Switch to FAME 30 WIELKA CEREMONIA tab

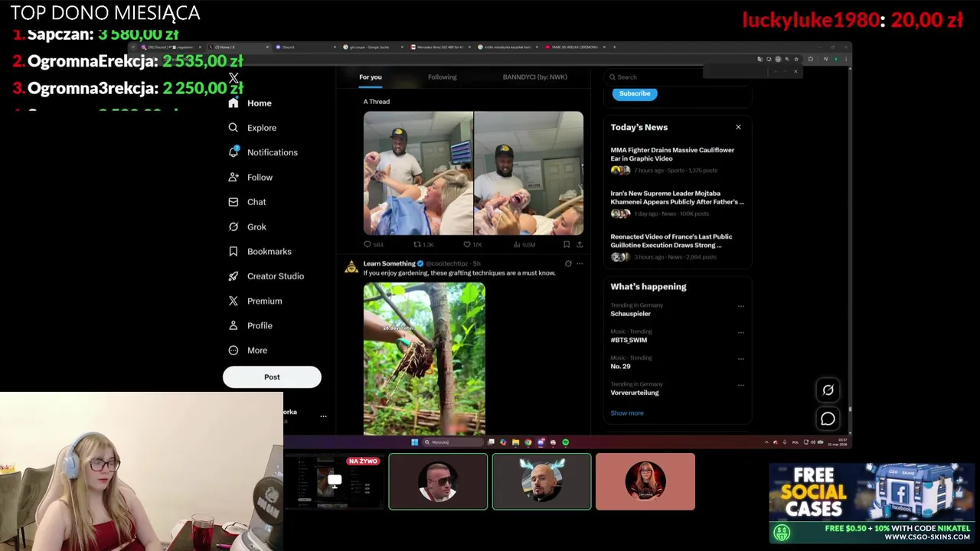574,47
